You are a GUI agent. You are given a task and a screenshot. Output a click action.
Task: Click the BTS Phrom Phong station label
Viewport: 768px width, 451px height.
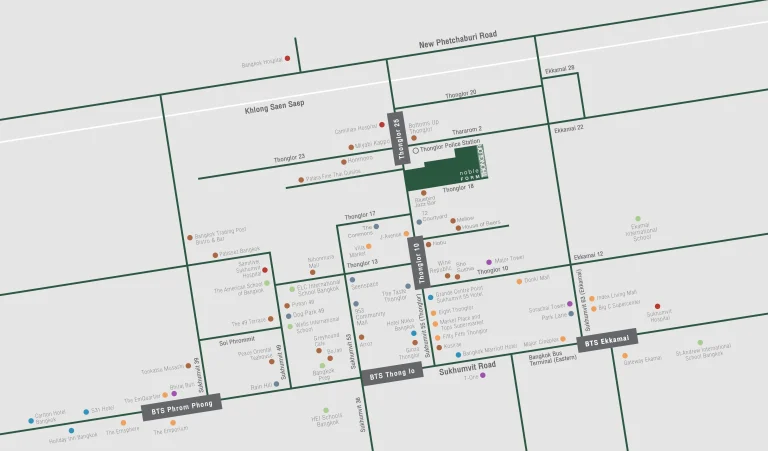(182, 407)
